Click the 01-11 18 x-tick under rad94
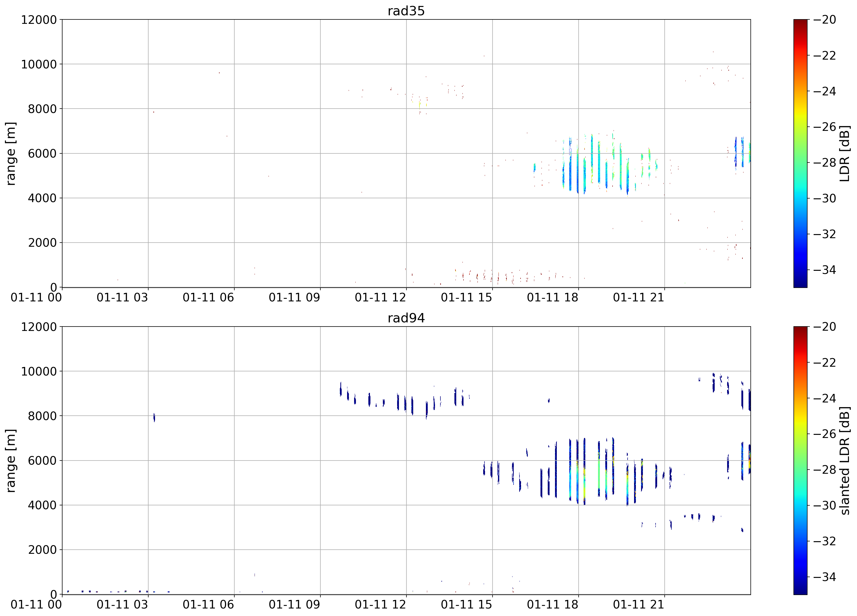 point(552,604)
